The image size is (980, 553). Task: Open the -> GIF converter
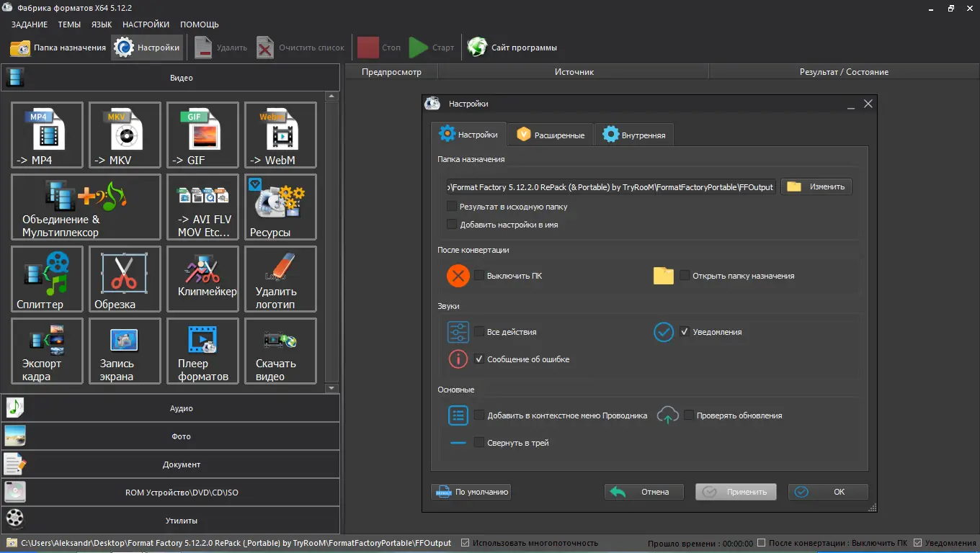(203, 135)
